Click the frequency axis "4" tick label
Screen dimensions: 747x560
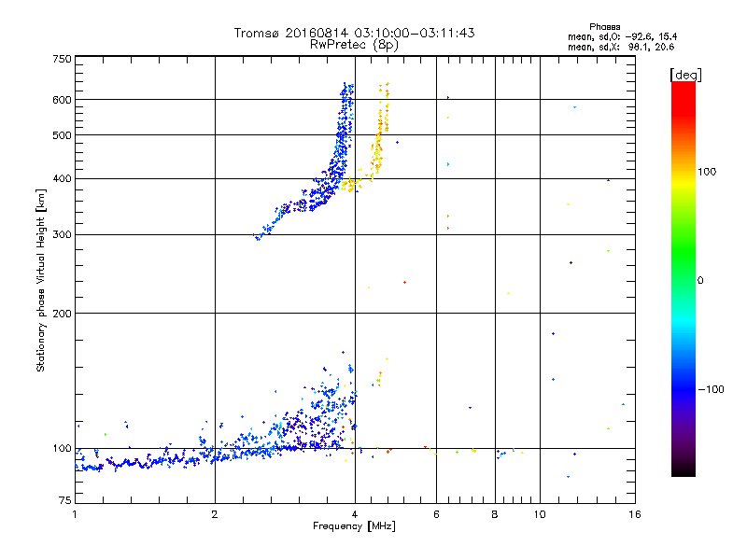coord(355,514)
